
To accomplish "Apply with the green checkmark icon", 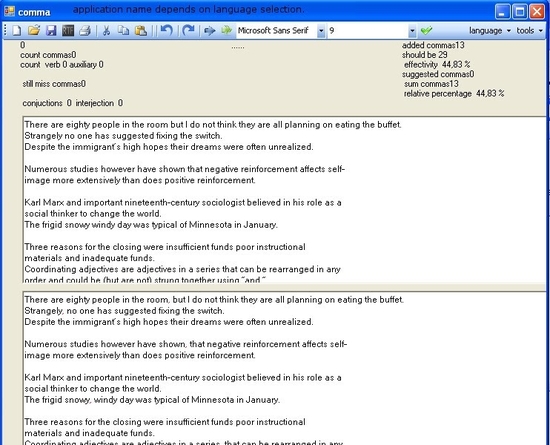I will point(426,31).
